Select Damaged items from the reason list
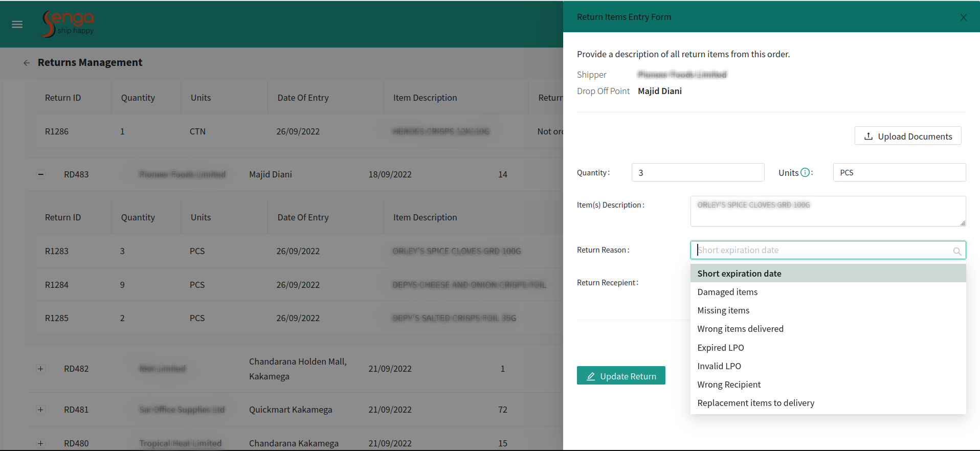 click(727, 292)
